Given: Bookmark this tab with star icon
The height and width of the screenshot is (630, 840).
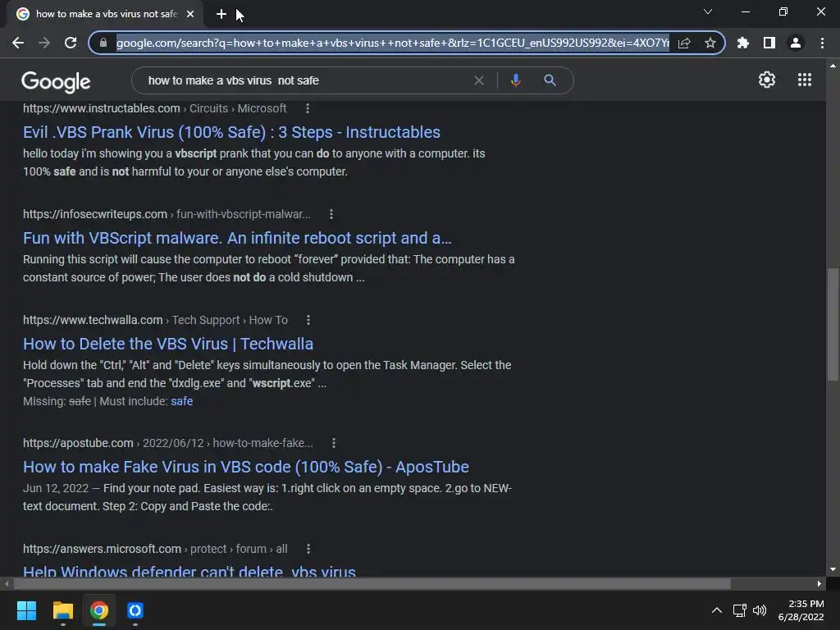Looking at the screenshot, I should pyautogui.click(x=710, y=43).
